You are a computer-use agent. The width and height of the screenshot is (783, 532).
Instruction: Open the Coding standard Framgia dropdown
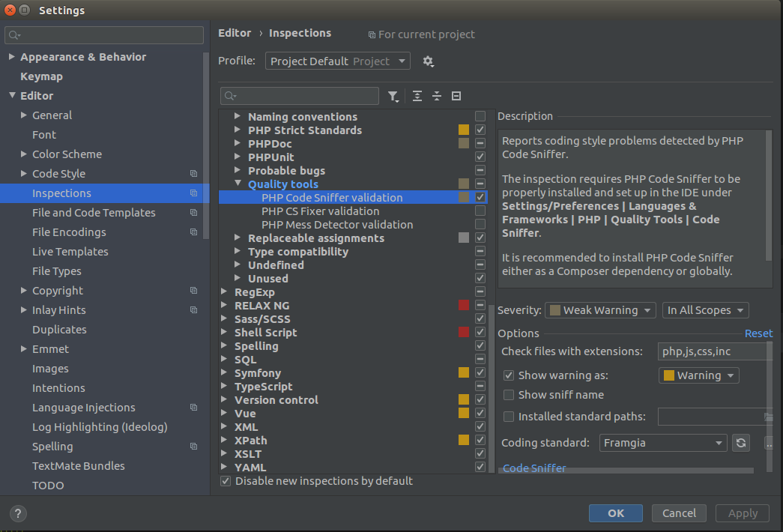coord(664,443)
